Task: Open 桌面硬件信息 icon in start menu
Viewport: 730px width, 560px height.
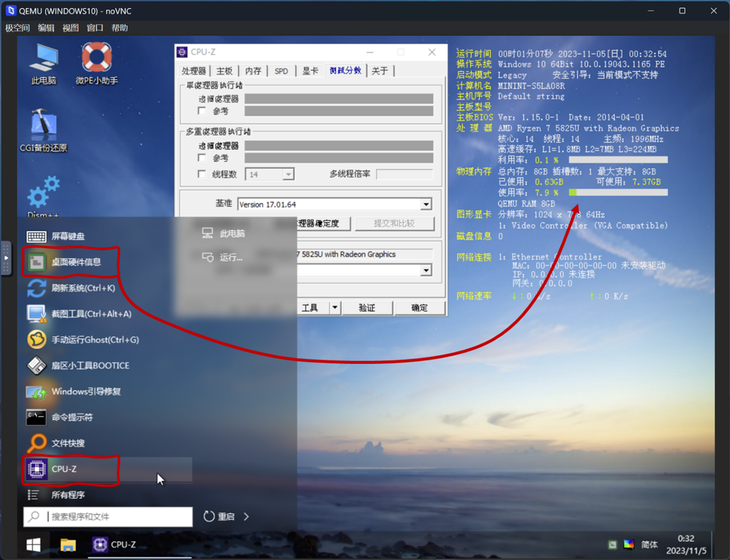Action: coord(36,262)
